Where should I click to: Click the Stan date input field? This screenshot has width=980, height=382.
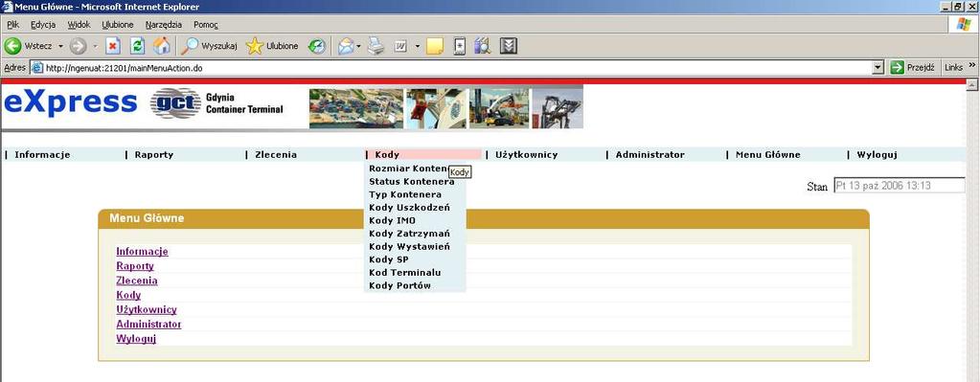900,186
